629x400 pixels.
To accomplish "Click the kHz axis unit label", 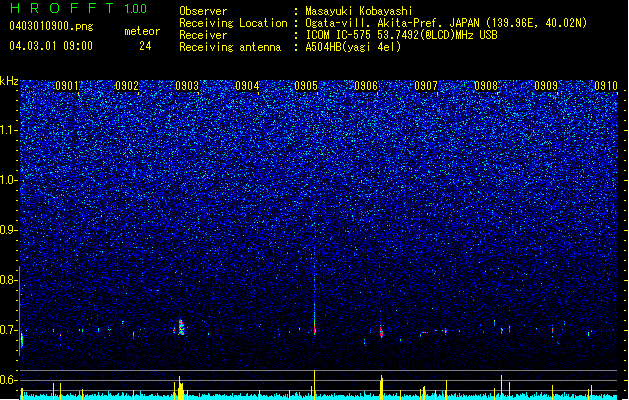I will point(9,81).
